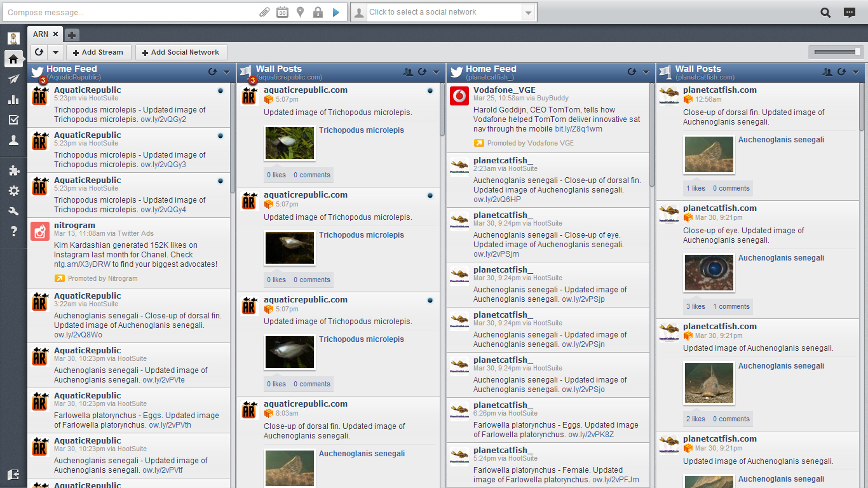This screenshot has height=488, width=868.
Task: Click the Add Stream button
Action: click(98, 52)
